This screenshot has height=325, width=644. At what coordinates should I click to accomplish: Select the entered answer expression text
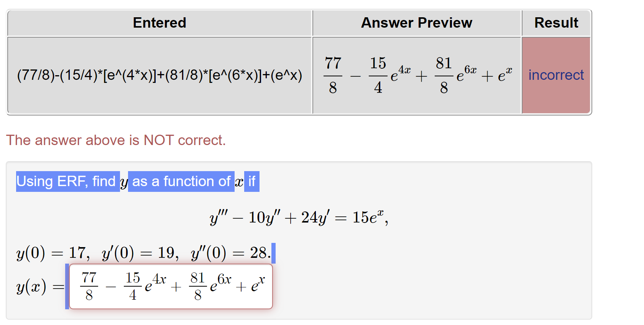pos(159,75)
